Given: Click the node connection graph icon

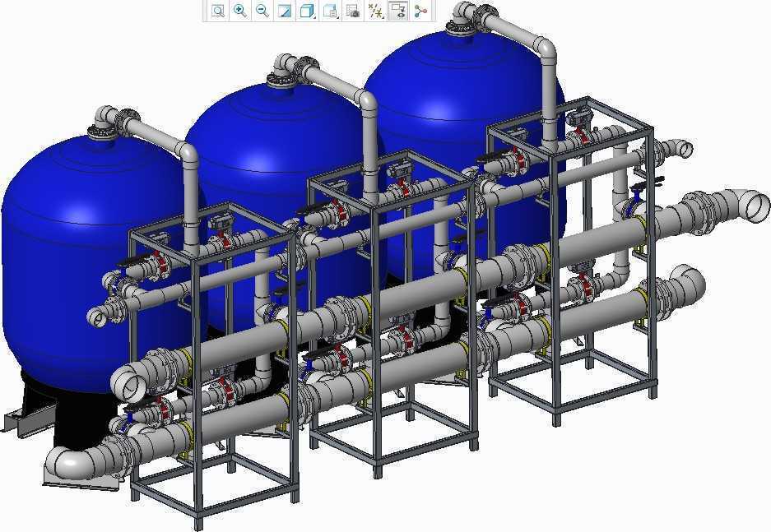Looking at the screenshot, I should pyautogui.click(x=420, y=11).
